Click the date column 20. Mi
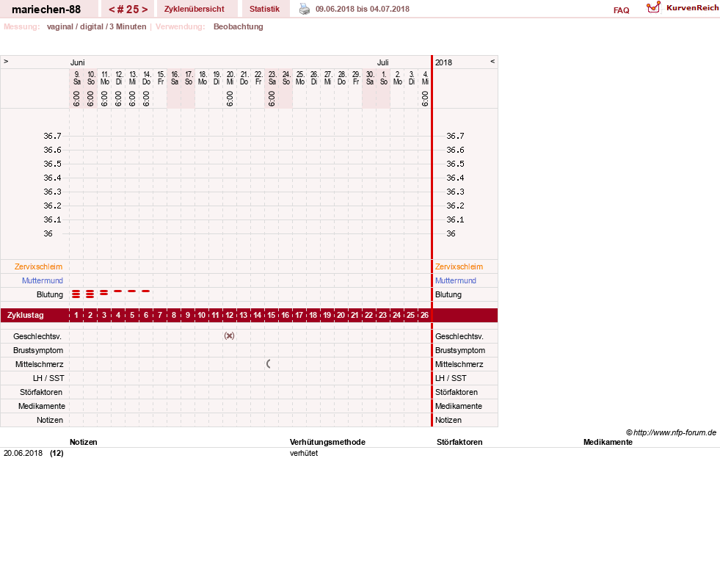 coord(230,78)
